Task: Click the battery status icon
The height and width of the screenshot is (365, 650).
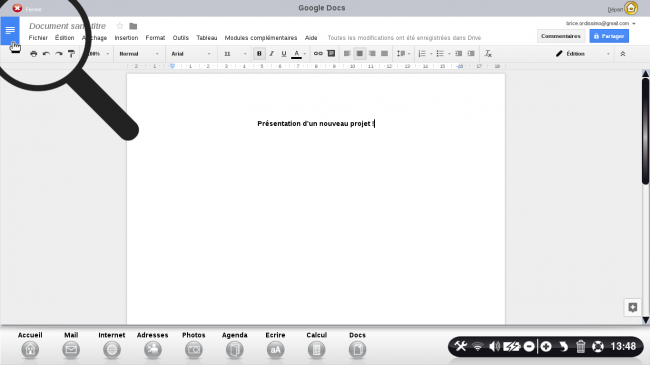Action: (x=511, y=346)
